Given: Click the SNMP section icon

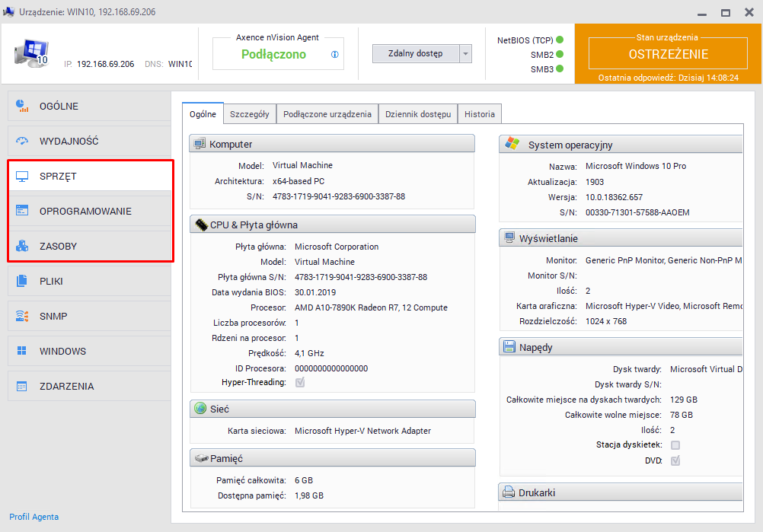Looking at the screenshot, I should pyautogui.click(x=22, y=316).
